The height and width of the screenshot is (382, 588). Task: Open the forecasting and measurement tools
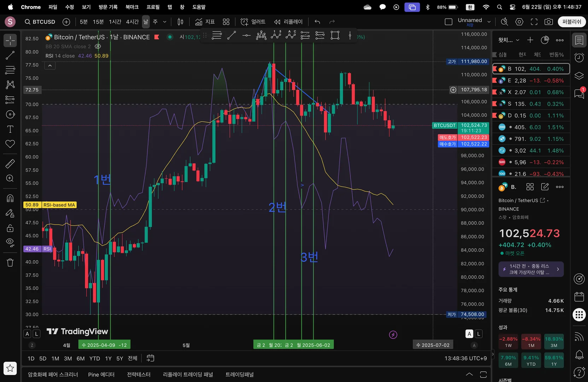[x=10, y=99]
